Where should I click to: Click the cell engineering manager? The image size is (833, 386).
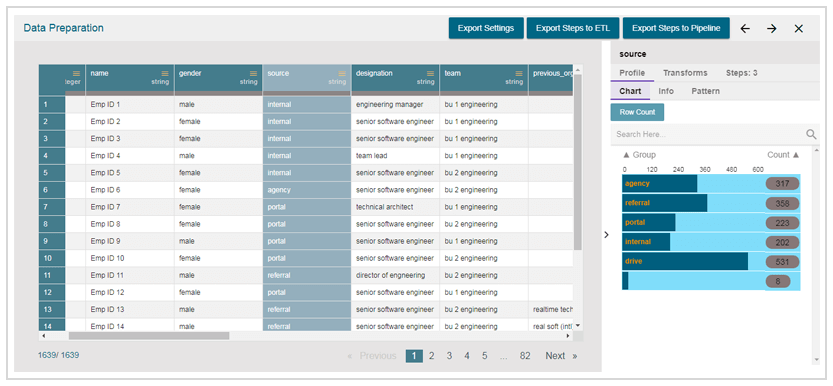pos(395,105)
